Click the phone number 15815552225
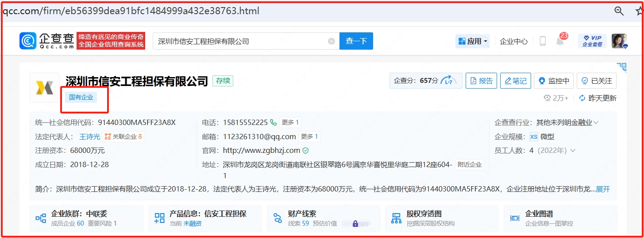This screenshot has height=238, width=644. (x=245, y=122)
